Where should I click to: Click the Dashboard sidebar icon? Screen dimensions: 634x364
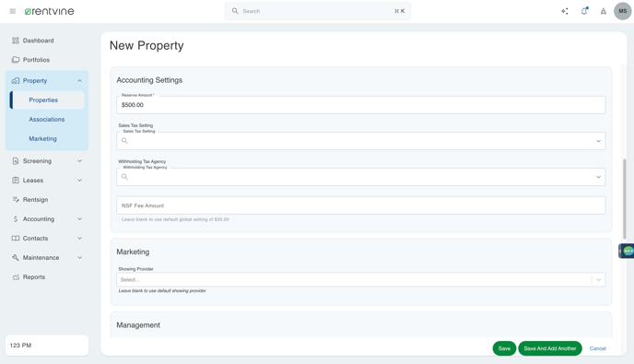pos(16,41)
